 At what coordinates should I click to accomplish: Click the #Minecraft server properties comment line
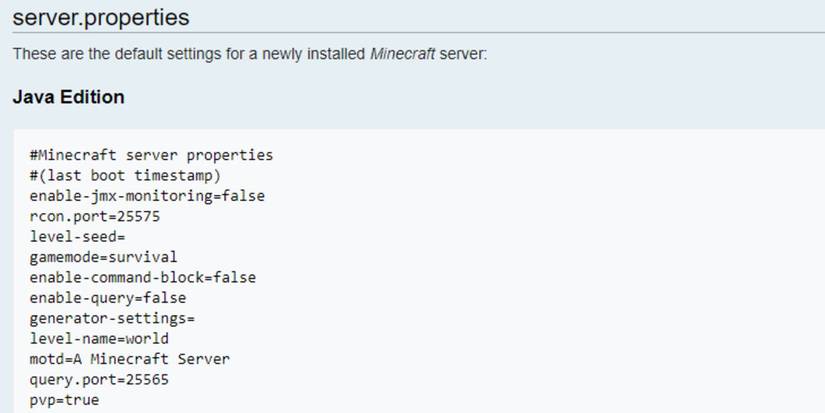click(151, 155)
